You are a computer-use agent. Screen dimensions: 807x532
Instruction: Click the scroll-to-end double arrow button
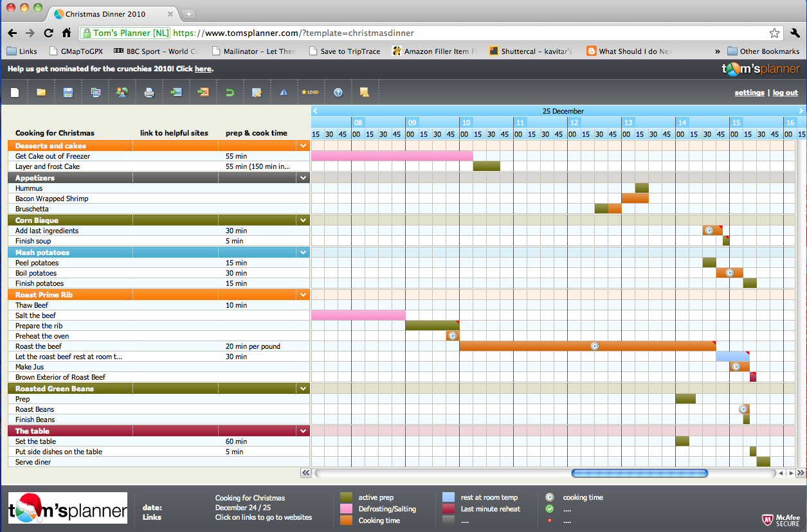(x=801, y=473)
